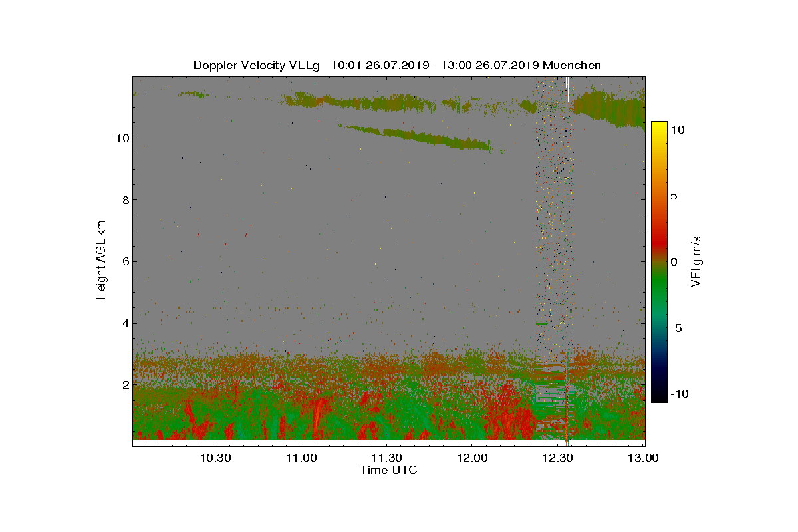Click the 'Time UTC' axis label

pos(388,470)
